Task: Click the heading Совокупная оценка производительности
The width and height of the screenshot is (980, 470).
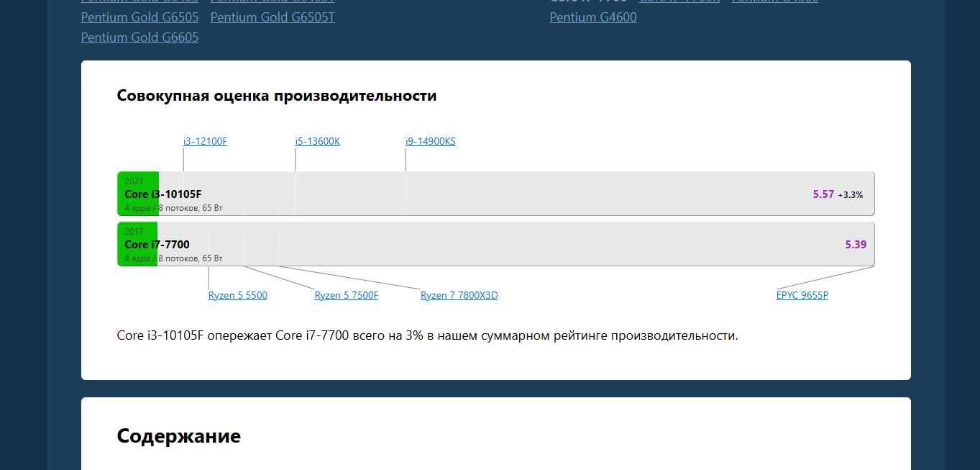Action: click(x=277, y=96)
